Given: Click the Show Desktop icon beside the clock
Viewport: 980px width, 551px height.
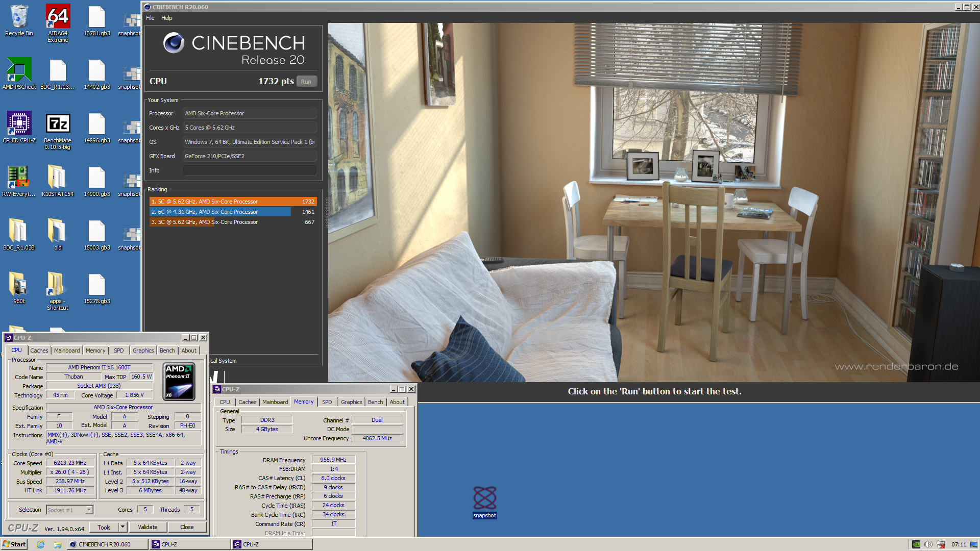Looking at the screenshot, I should click(x=975, y=544).
